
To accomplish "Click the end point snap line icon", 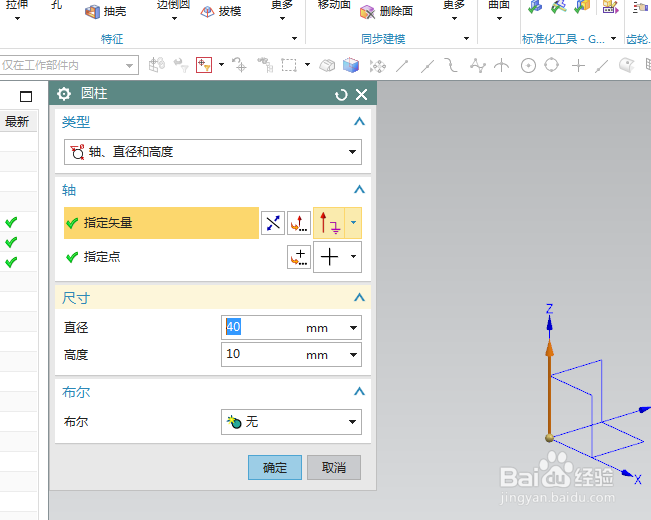I will (x=402, y=66).
